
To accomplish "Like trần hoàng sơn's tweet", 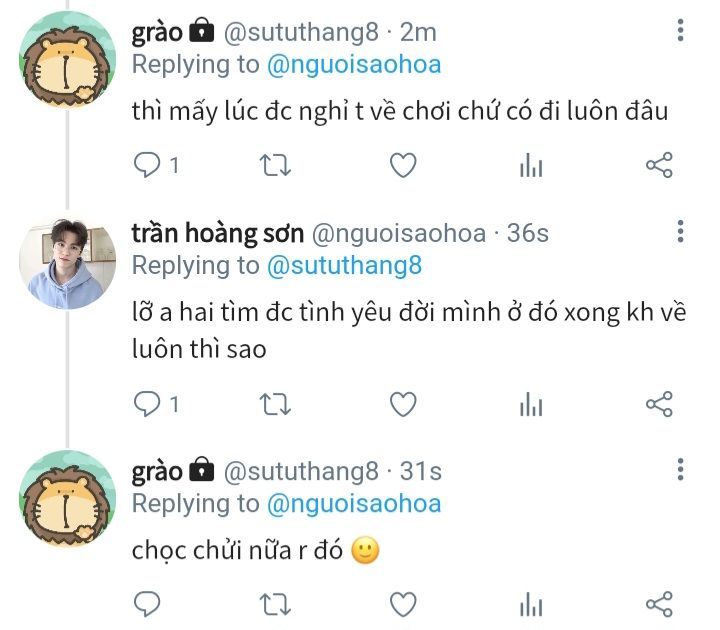I will click(402, 404).
